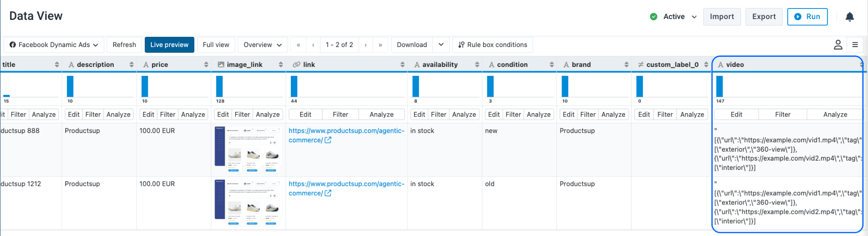Click the '1 - 2 of 2' page indicator

click(339, 45)
